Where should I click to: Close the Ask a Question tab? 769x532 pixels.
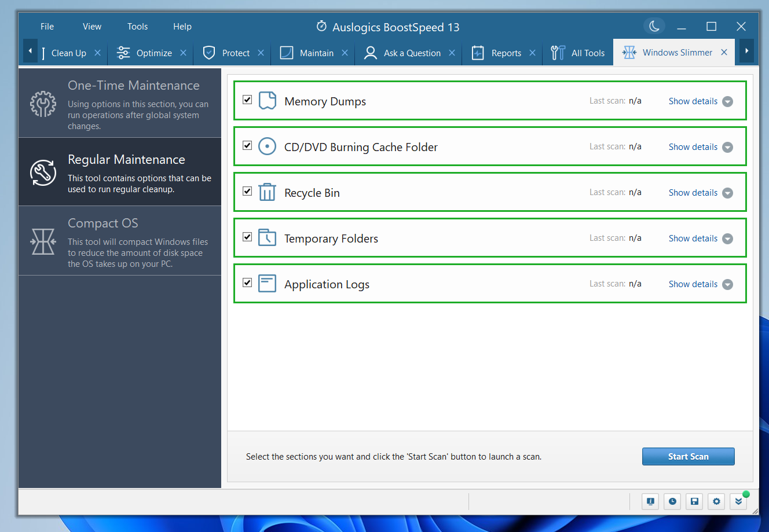(x=452, y=53)
